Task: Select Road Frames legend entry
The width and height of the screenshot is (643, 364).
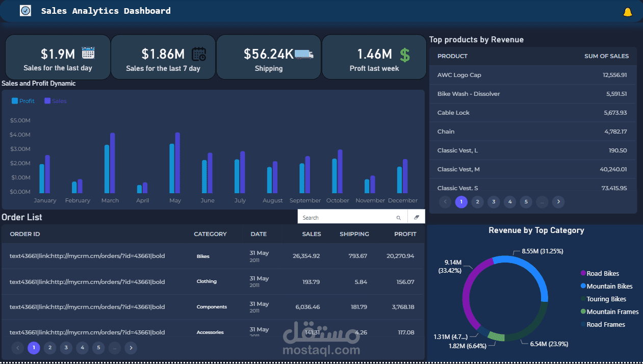Action: pyautogui.click(x=603, y=324)
